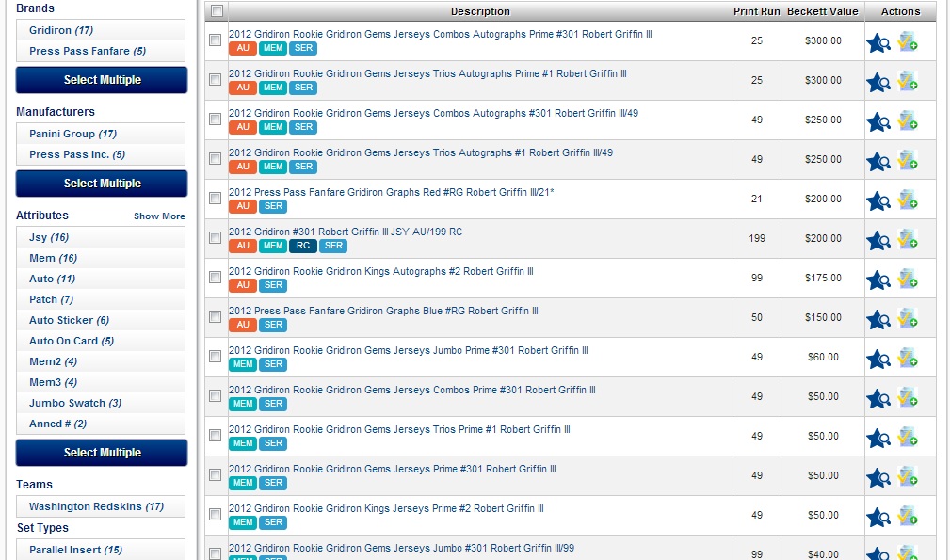Filter by Auto Sticker (6) attribute

(69, 320)
